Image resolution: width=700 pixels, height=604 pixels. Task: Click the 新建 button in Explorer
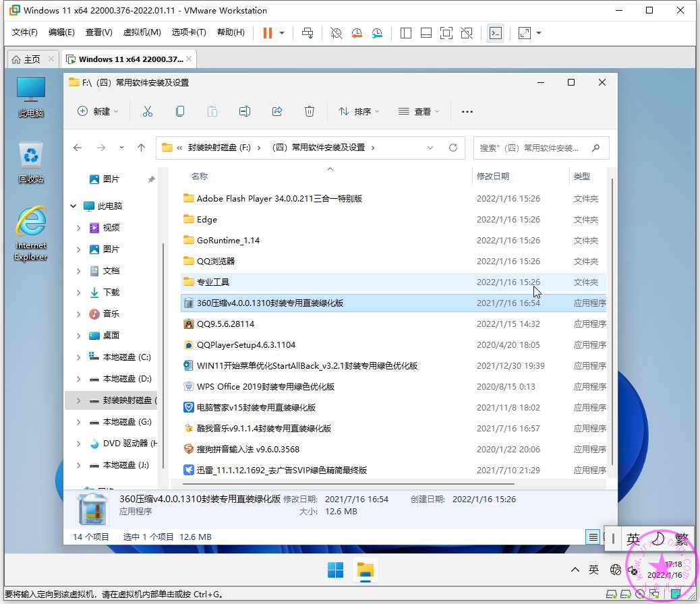tap(98, 111)
